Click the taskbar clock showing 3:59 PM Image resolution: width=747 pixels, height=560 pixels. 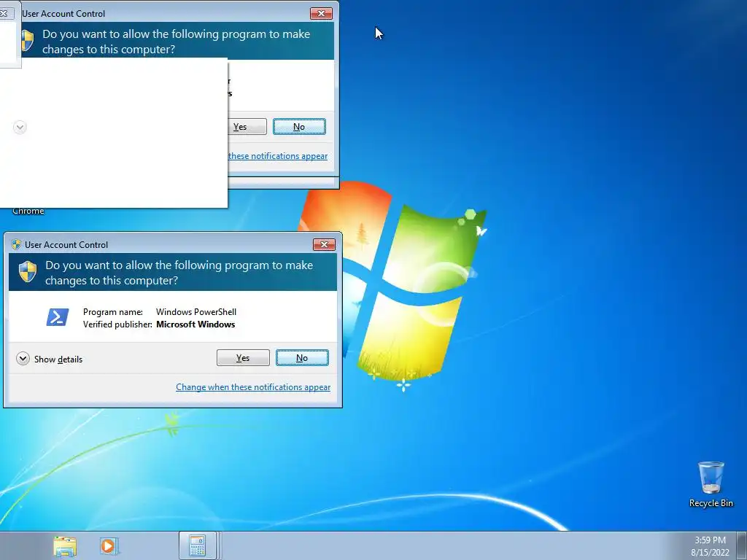click(710, 546)
